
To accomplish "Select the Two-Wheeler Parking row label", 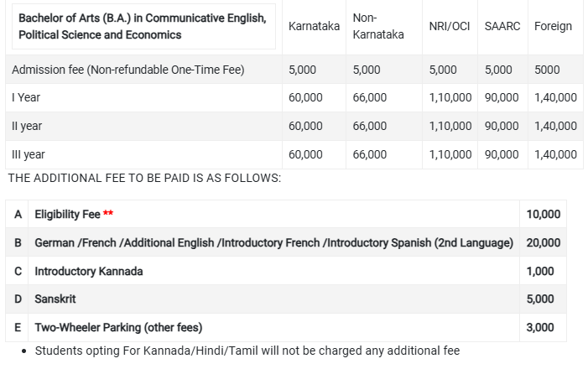I will coord(118,327).
